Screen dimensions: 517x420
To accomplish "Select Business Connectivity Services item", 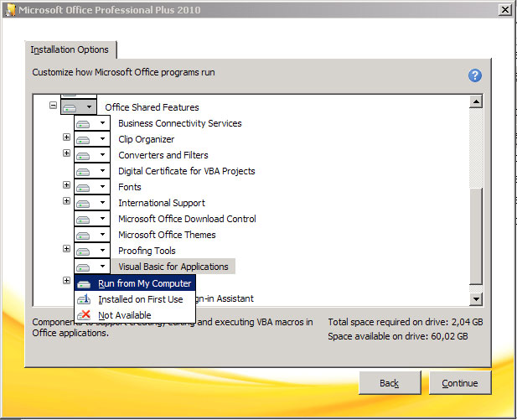I will click(x=179, y=123).
